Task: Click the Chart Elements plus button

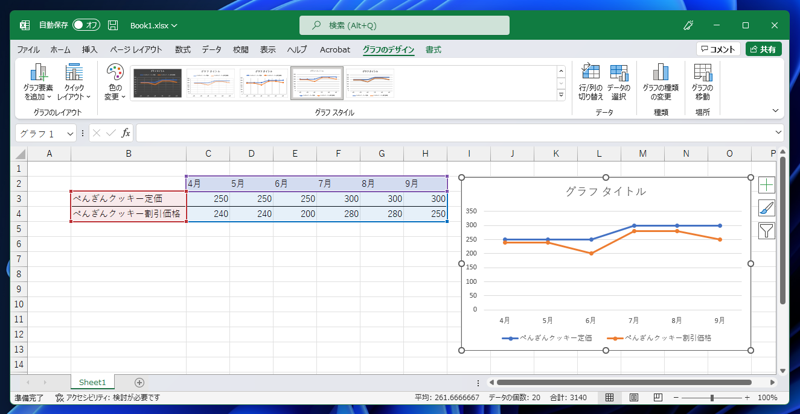Action: [x=766, y=185]
